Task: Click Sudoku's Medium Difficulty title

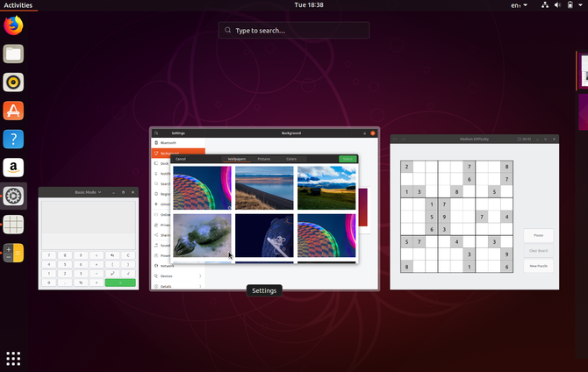Action: click(x=475, y=139)
